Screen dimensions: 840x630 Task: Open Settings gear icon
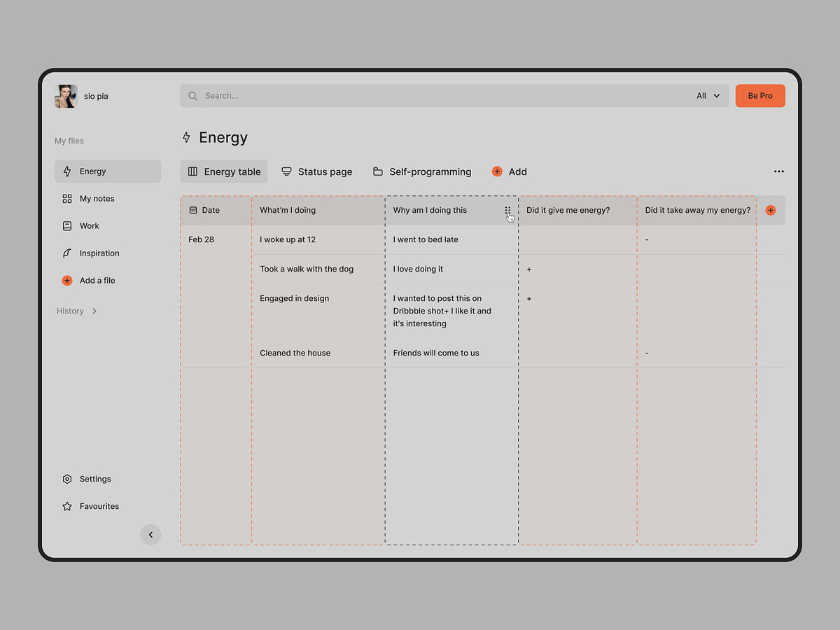coord(67,479)
